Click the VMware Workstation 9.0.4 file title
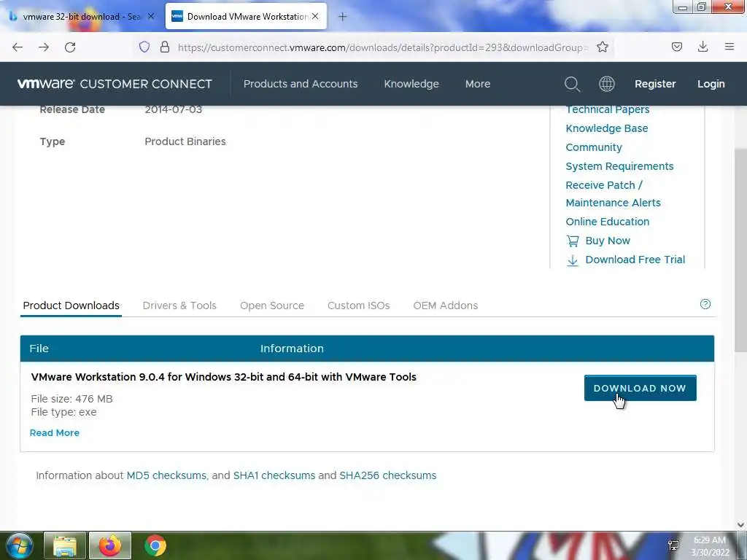Screen dimensions: 747x560 click(223, 377)
